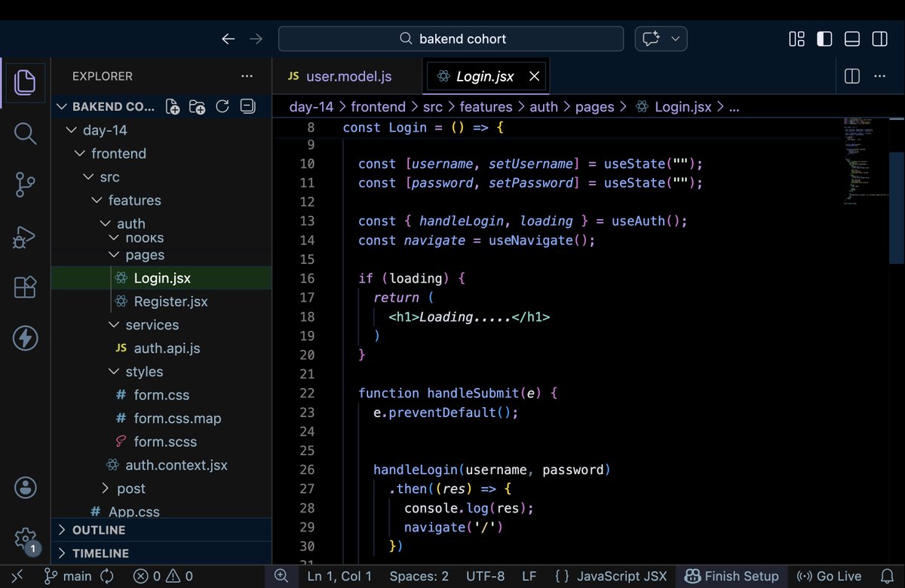905x588 pixels.
Task: Collapse the pages folder
Action: (113, 256)
